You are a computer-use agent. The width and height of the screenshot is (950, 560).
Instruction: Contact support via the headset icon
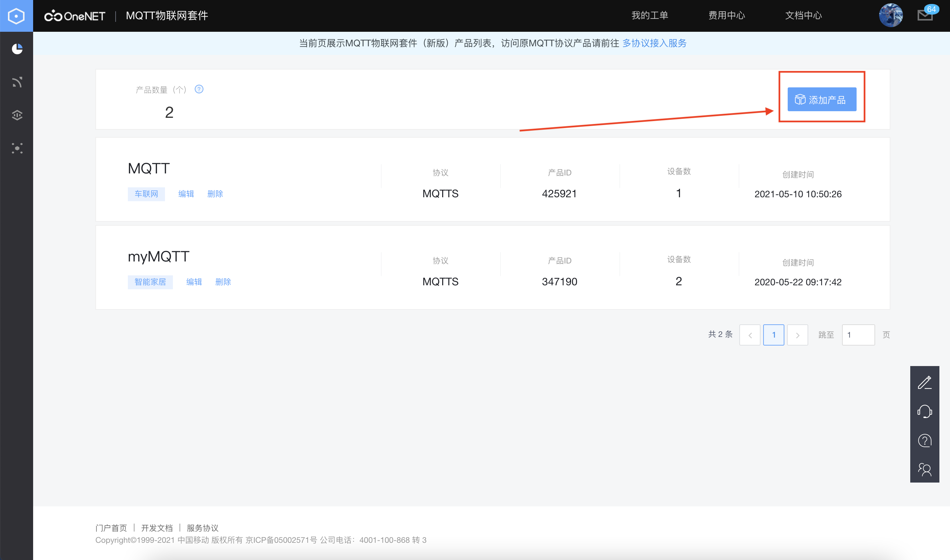(925, 412)
